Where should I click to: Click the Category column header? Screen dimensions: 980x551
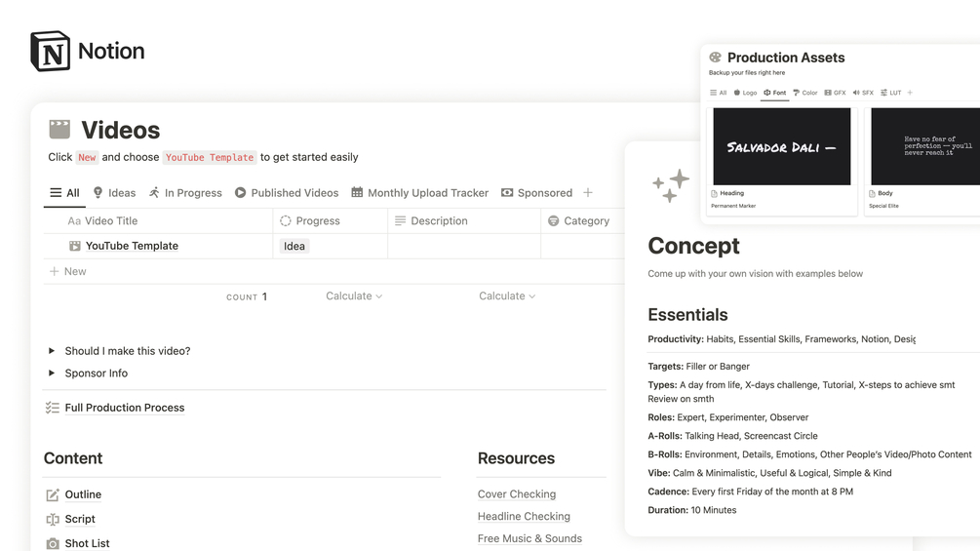[579, 221]
